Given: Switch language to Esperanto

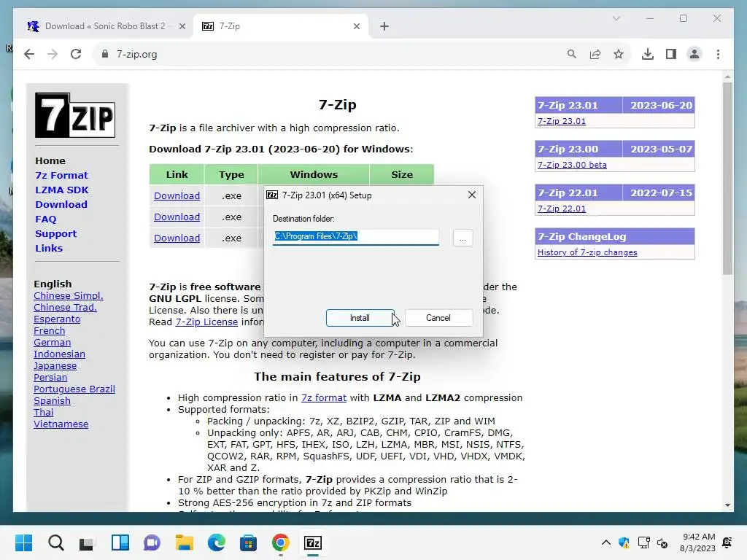Looking at the screenshot, I should click(x=57, y=319).
